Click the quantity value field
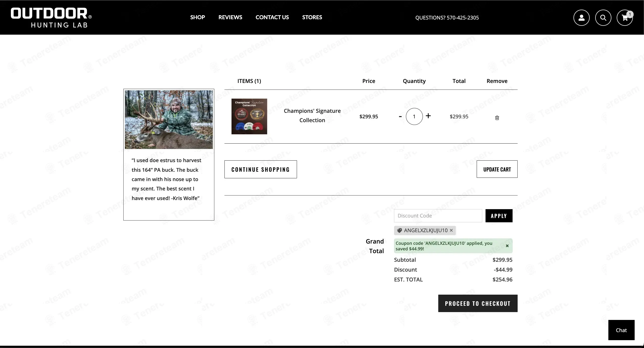 (x=414, y=116)
